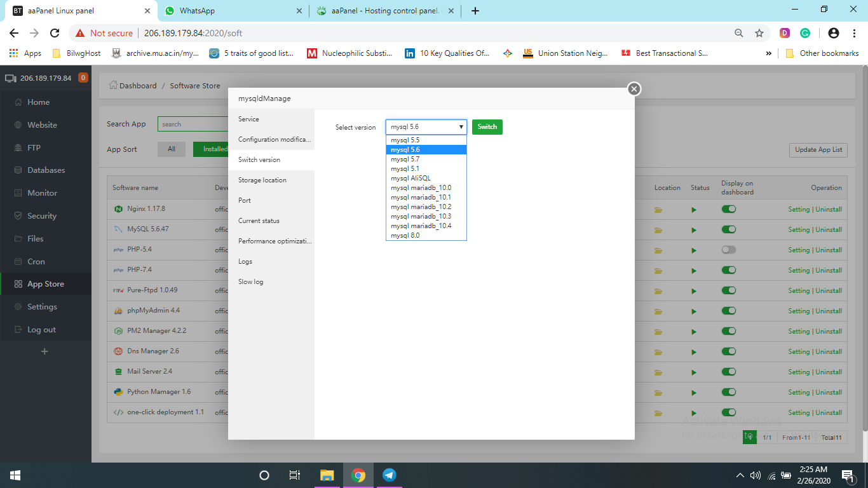Open the Databases sidebar icon

[x=18, y=170]
